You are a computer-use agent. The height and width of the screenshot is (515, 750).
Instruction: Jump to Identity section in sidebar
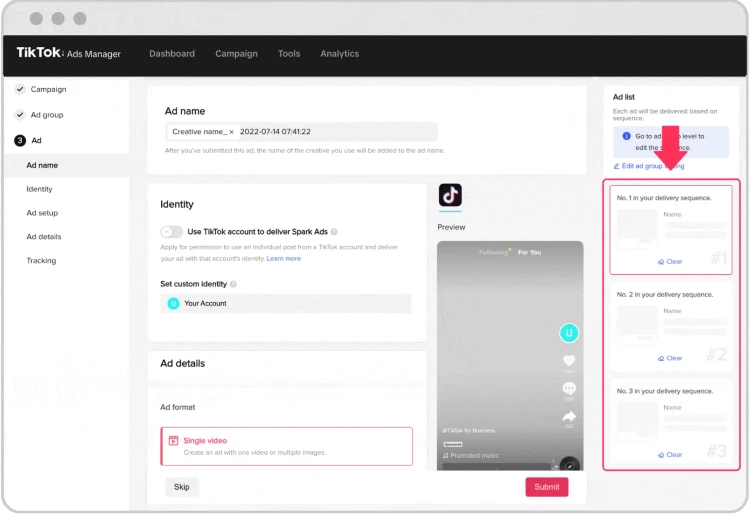39,189
